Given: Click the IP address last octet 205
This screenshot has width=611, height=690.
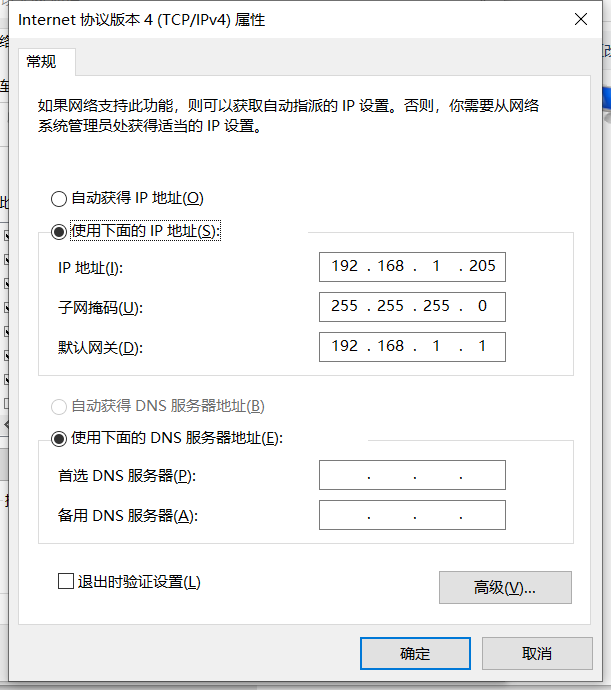Looking at the screenshot, I should [x=482, y=266].
